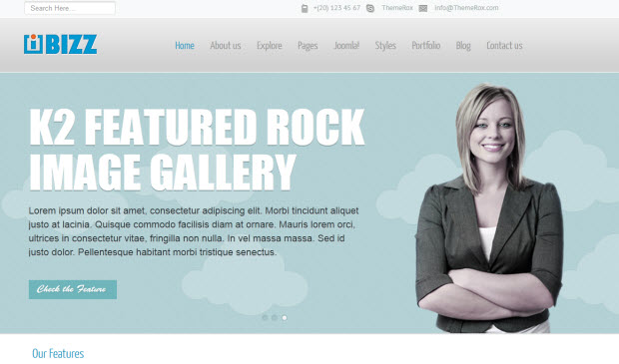The image size is (619, 364).
Task: Click the phone icon in top bar
Action: (305, 8)
